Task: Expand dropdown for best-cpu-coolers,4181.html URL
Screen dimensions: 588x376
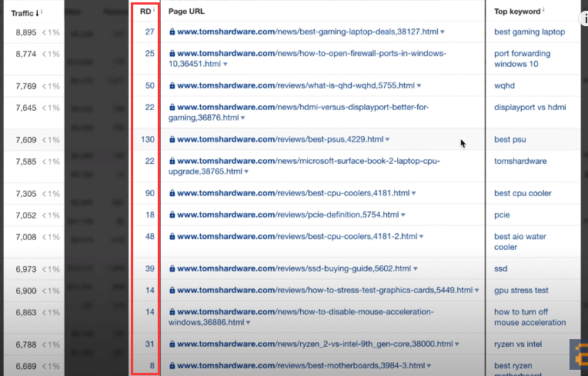Action: click(413, 194)
